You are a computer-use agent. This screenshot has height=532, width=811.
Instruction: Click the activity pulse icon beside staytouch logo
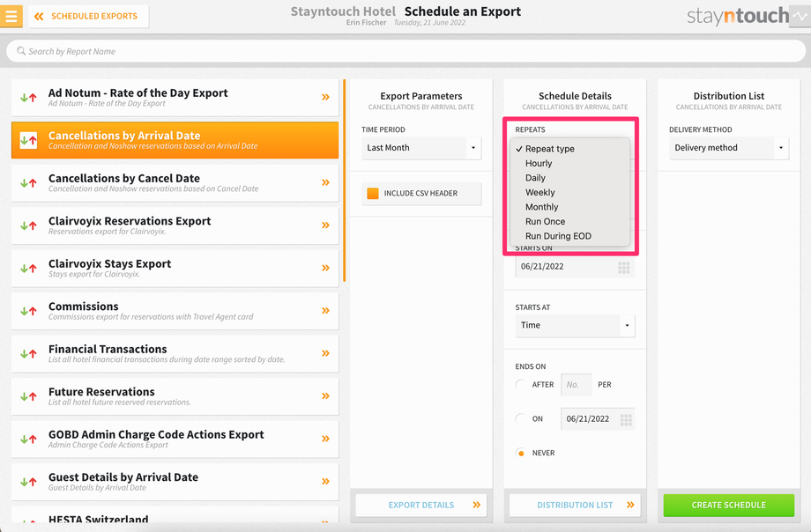pyautogui.click(x=800, y=16)
